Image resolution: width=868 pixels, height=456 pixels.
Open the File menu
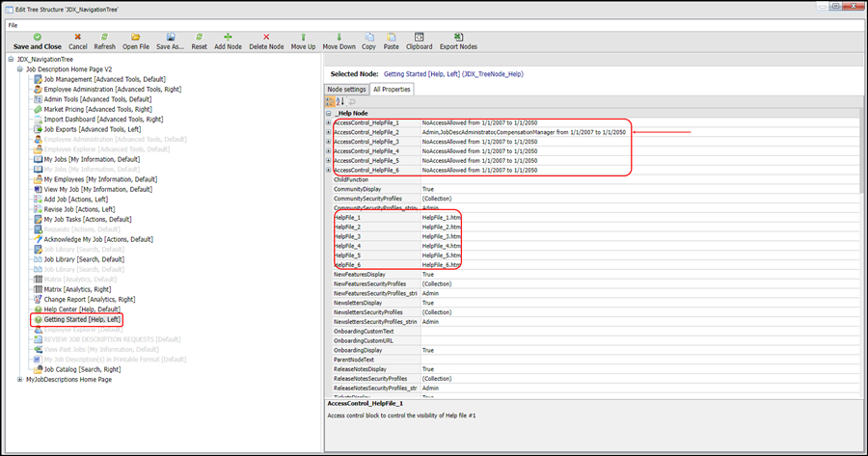[13, 24]
